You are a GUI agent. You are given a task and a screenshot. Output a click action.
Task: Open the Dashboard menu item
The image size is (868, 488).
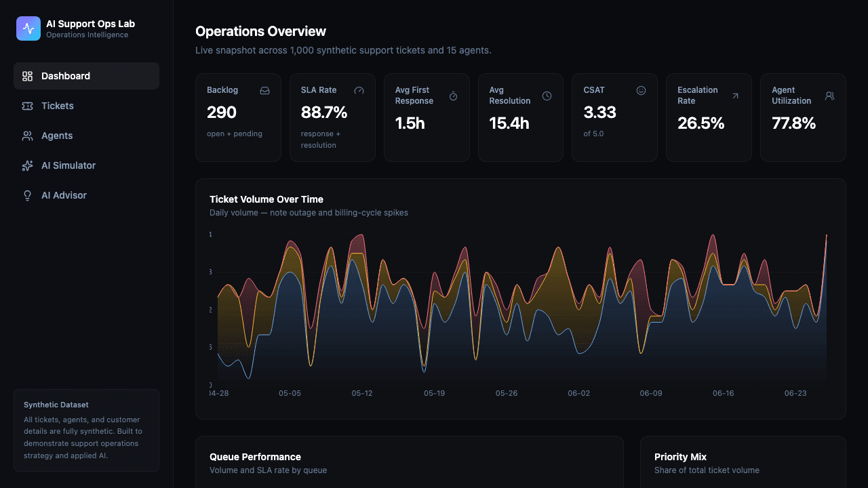click(x=86, y=76)
